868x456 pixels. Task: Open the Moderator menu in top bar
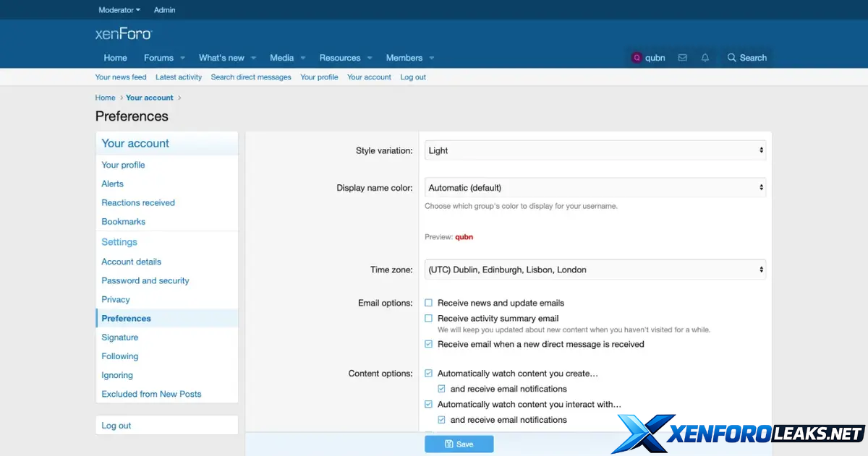coord(119,10)
